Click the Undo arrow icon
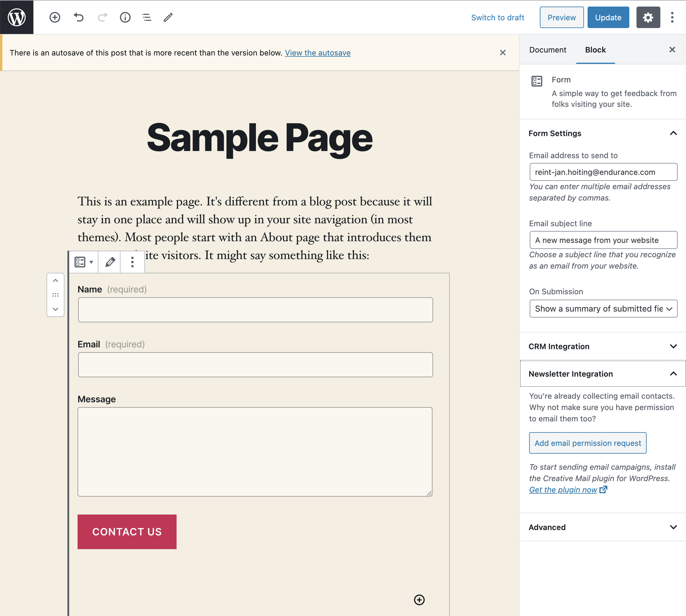Image resolution: width=686 pixels, height=616 pixels. click(78, 17)
